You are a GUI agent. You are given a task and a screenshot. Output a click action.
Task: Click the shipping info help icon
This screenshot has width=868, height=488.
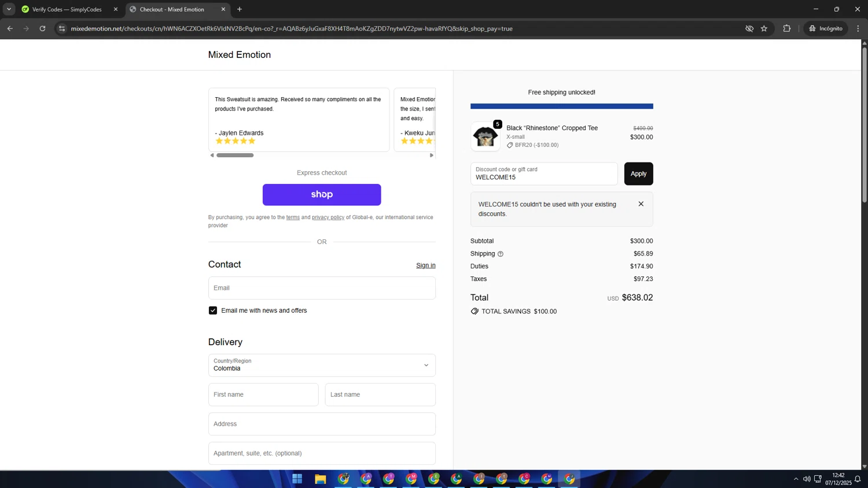pyautogui.click(x=501, y=254)
